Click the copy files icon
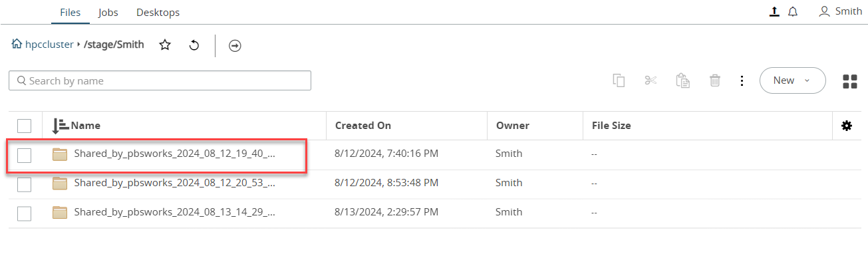 pos(619,80)
